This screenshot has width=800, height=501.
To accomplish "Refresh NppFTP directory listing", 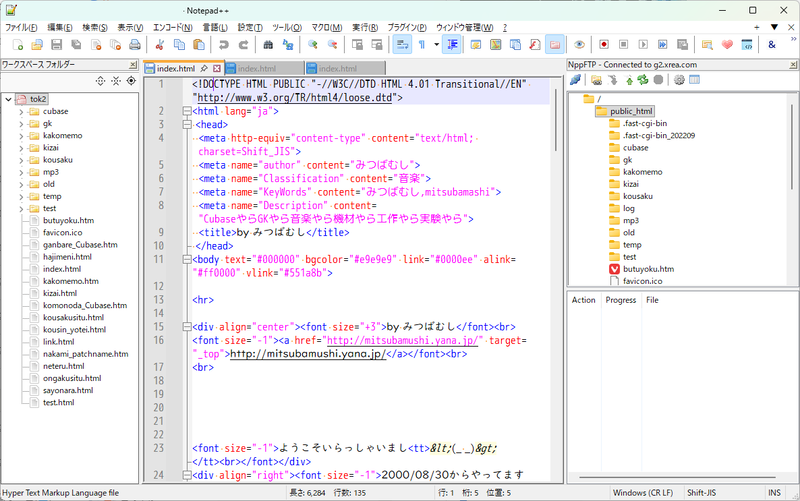I will pos(642,80).
